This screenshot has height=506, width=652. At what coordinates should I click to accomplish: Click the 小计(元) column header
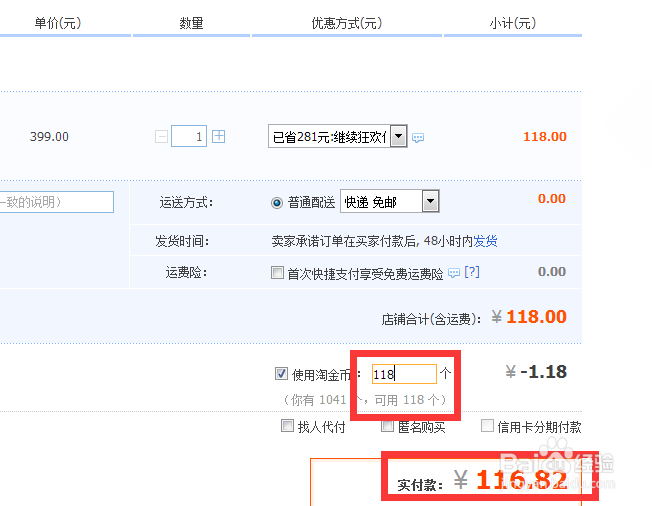click(x=513, y=23)
